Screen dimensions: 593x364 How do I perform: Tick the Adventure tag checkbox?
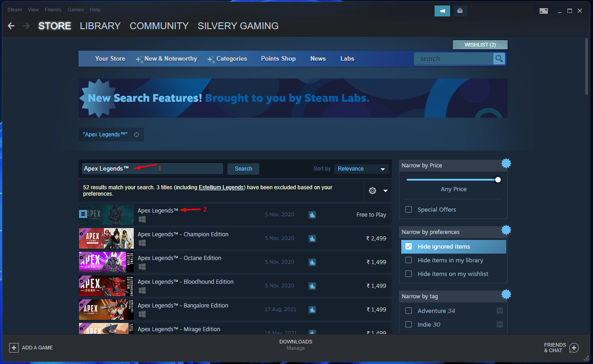click(409, 311)
